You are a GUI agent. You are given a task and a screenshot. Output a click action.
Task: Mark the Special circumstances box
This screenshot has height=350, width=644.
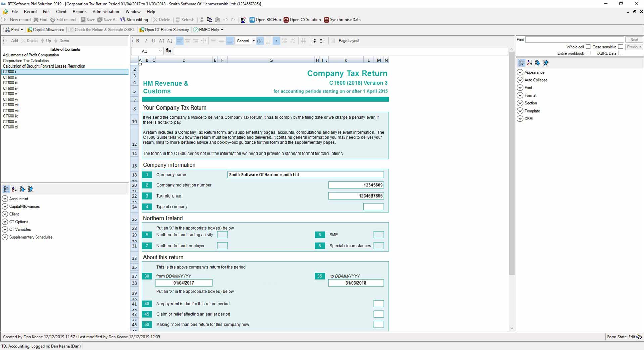(x=378, y=246)
